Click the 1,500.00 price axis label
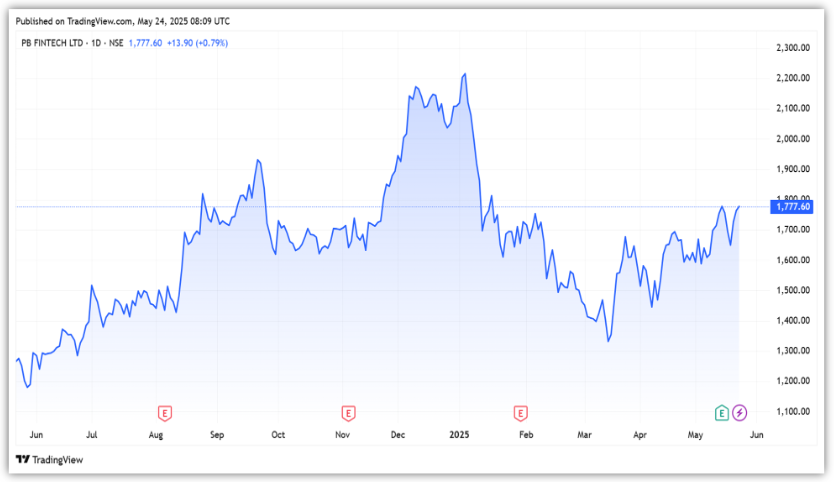The image size is (834, 482). pos(792,290)
